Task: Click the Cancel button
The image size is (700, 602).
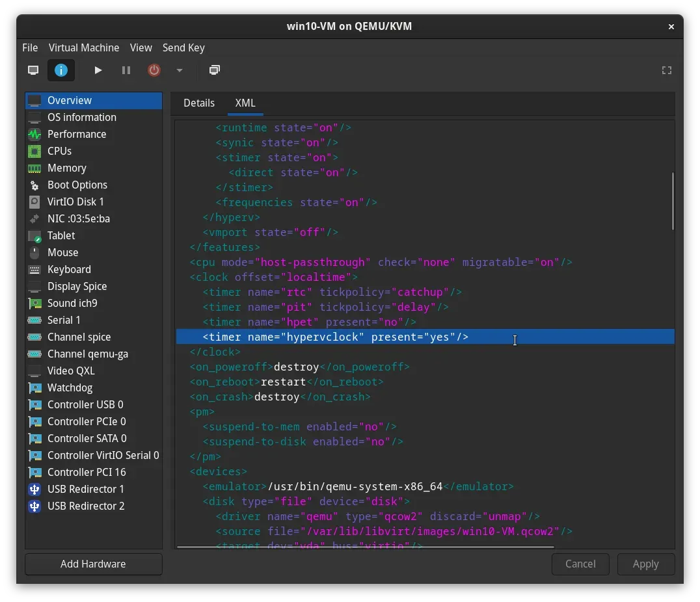Action: [x=580, y=564]
